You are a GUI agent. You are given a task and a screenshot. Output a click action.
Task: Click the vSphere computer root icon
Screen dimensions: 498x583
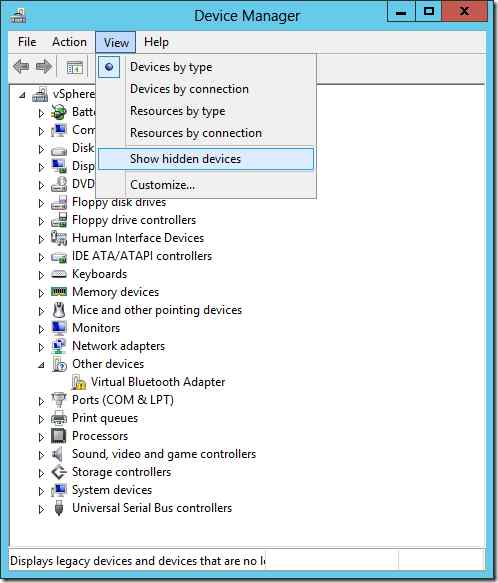(x=40, y=94)
